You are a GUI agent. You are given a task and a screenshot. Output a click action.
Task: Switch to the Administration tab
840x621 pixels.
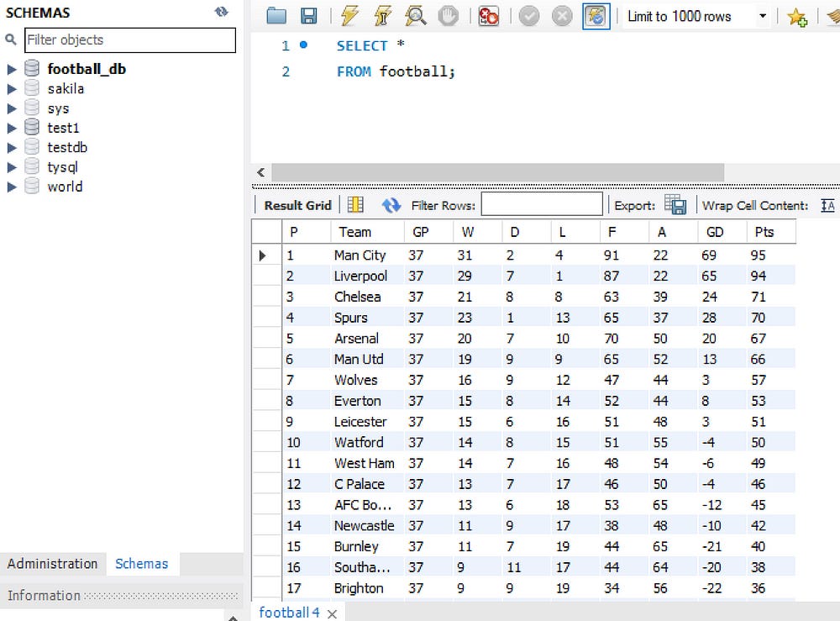[52, 564]
